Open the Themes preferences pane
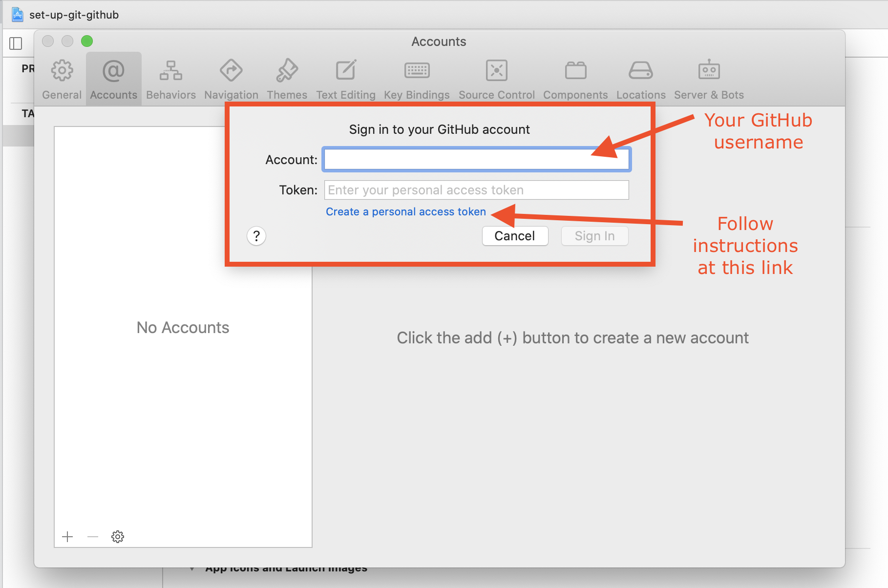Screen dimensions: 888x588 pyautogui.click(x=287, y=79)
